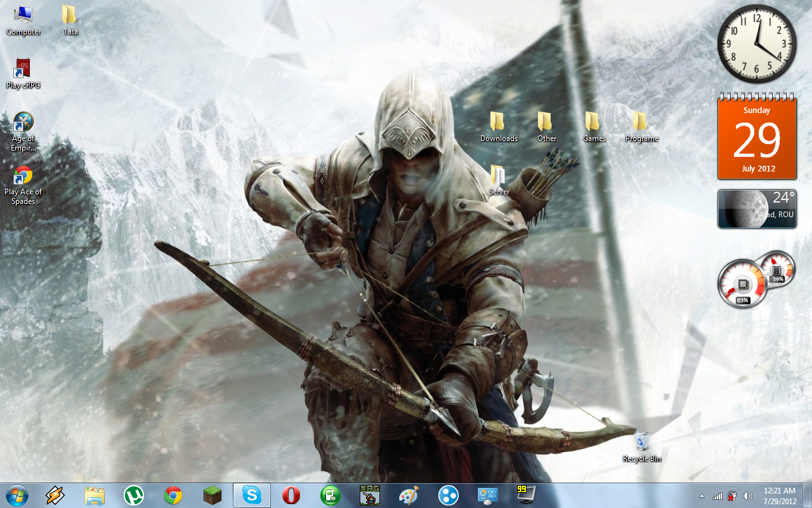Click the calendar gadget showing Sunday 29

click(x=757, y=136)
